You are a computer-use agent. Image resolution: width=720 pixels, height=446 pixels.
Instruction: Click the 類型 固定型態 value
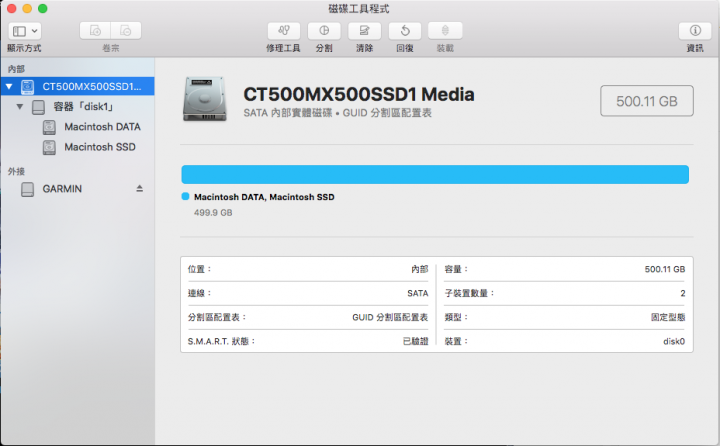click(x=668, y=317)
